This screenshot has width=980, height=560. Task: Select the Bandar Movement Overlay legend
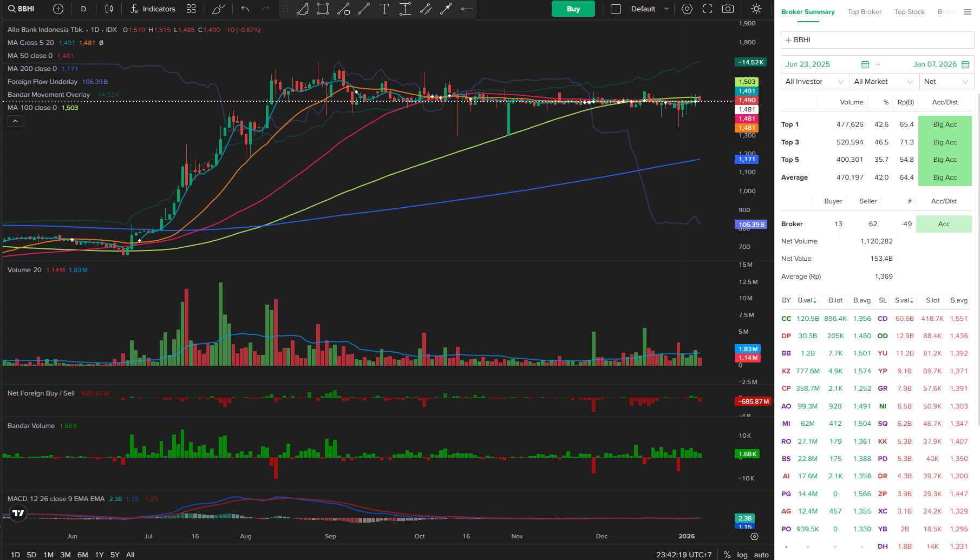(49, 95)
